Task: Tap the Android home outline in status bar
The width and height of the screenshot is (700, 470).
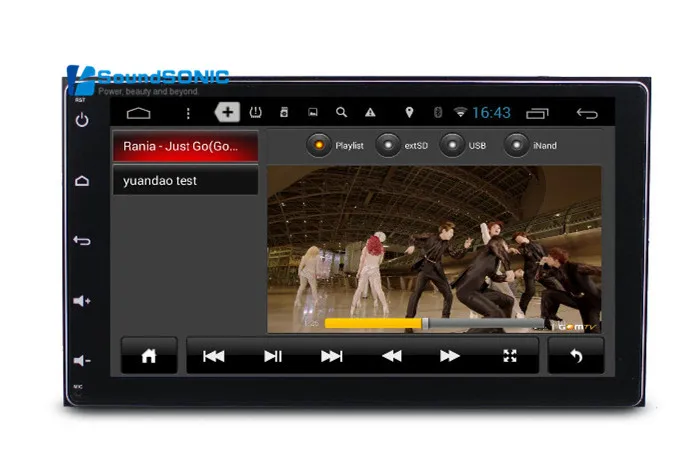Action: tap(138, 113)
